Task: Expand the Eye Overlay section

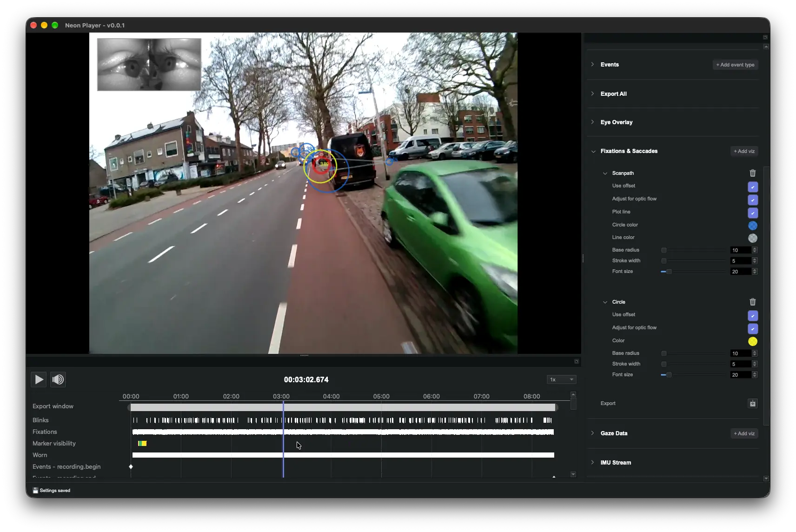Action: click(592, 122)
